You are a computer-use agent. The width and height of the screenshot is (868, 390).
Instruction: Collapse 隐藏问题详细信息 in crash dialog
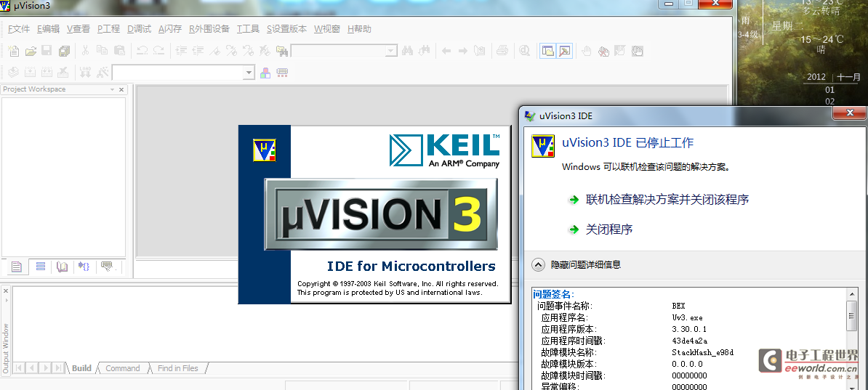[x=576, y=264]
